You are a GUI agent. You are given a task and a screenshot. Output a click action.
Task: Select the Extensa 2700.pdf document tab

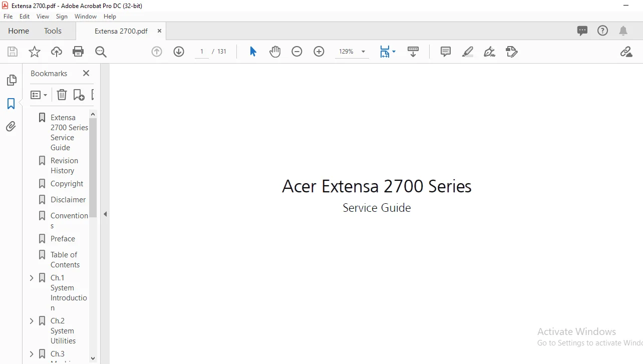pos(121,31)
